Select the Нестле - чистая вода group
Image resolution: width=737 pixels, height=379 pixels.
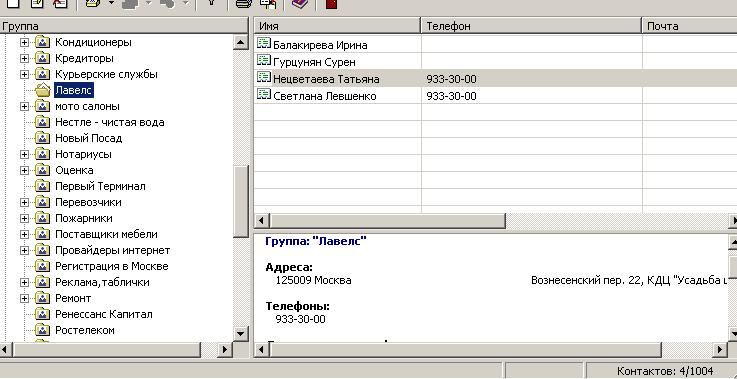110,122
